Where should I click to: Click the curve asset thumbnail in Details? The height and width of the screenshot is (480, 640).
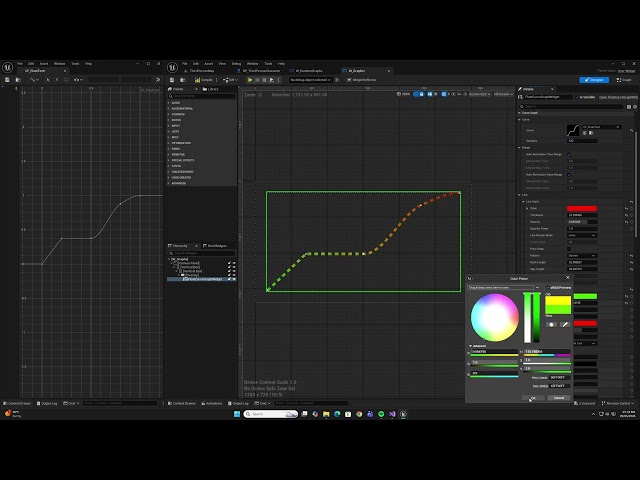pos(573,130)
